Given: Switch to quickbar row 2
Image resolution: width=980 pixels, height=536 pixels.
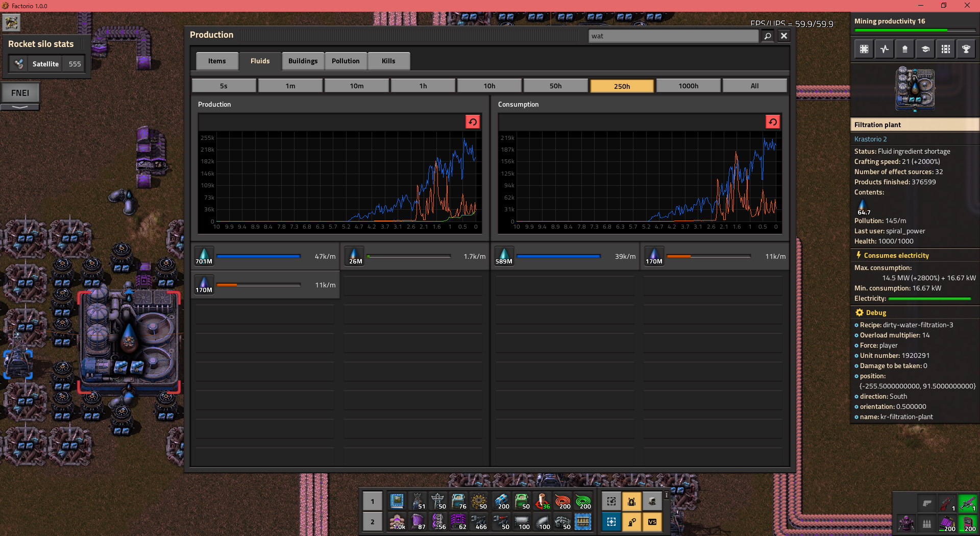Looking at the screenshot, I should click(x=373, y=522).
